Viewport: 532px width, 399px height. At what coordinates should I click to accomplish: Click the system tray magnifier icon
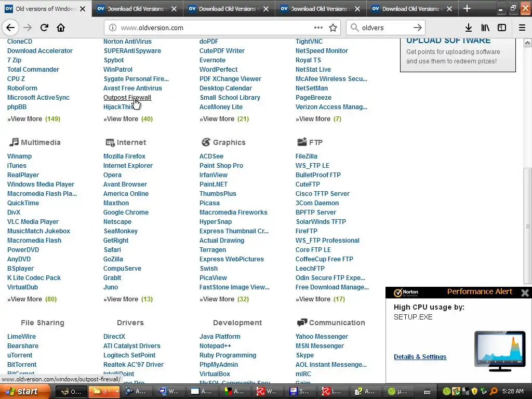point(494,391)
